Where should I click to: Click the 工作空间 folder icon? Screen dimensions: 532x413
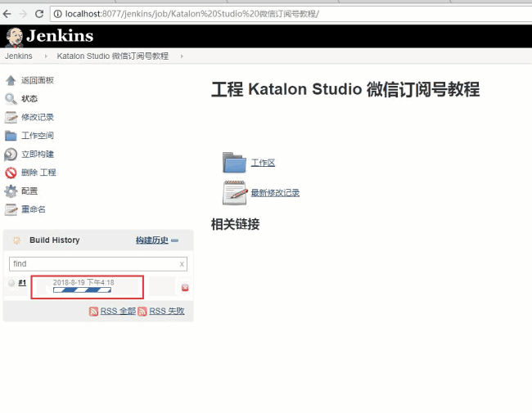click(x=11, y=136)
